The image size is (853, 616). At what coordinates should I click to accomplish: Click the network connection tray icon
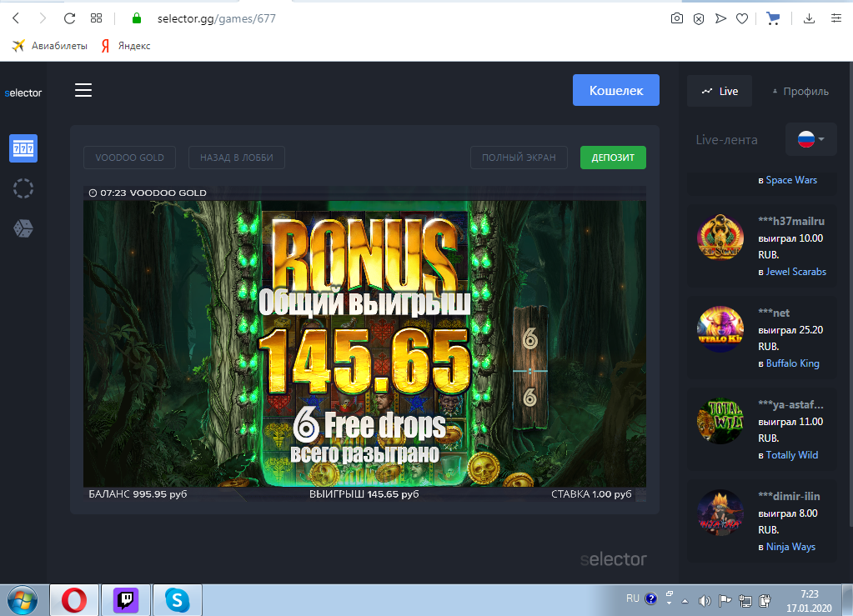point(745,600)
